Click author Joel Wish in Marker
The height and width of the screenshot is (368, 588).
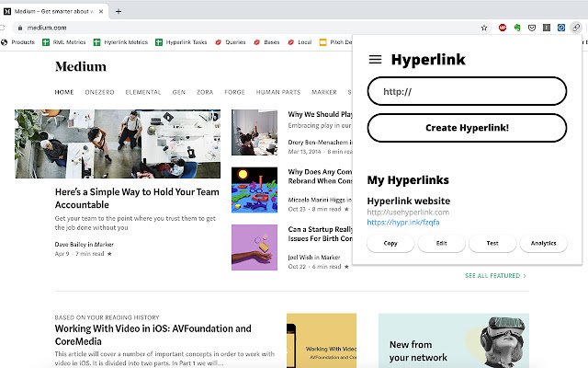pyautogui.click(x=314, y=258)
